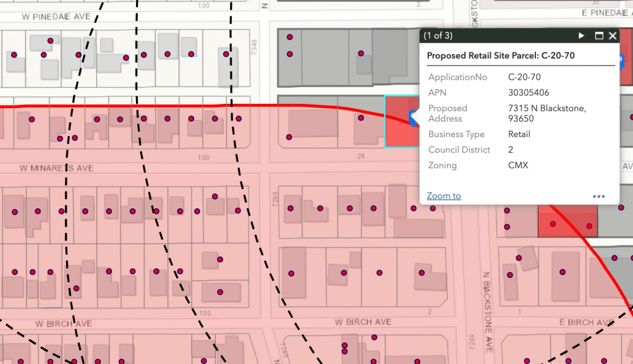This screenshot has width=633, height=364.
Task: Close the Proposed Retail Site popup
Action: pyautogui.click(x=612, y=36)
